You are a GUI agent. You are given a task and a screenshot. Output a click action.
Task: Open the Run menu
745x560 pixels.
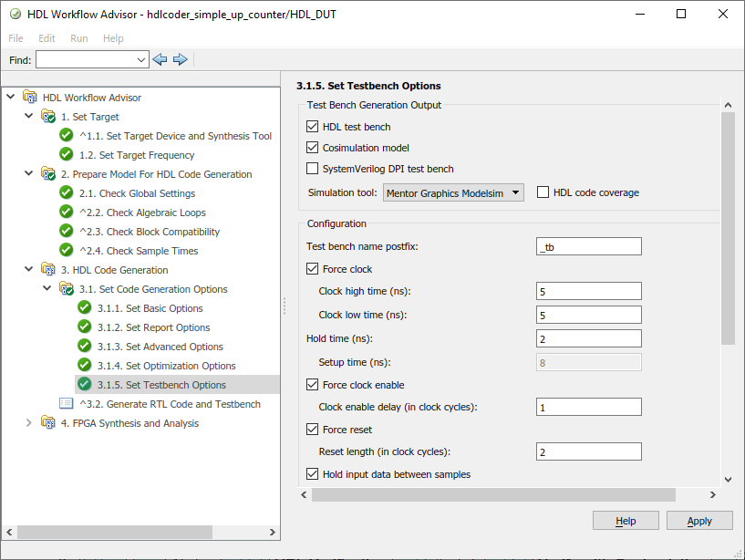point(79,38)
